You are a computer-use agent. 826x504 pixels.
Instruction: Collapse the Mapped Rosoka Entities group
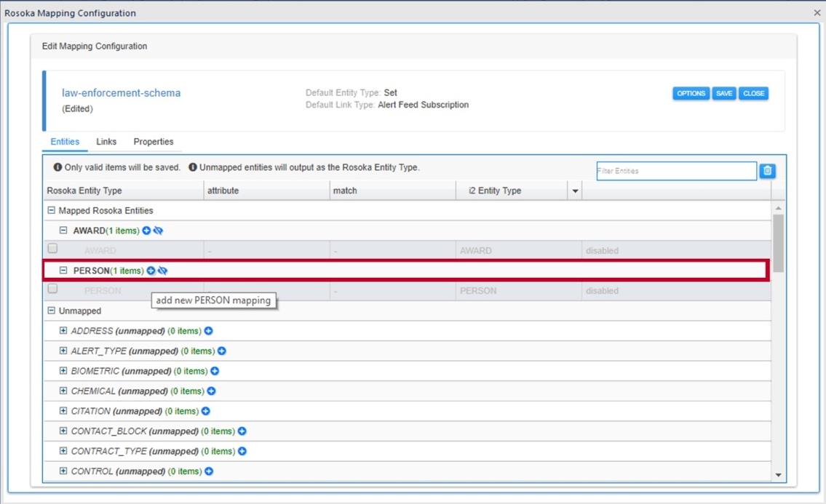51,211
